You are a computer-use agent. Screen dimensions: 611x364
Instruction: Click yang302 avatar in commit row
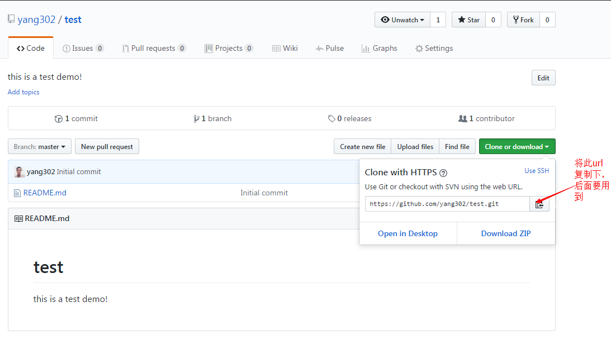(x=19, y=172)
